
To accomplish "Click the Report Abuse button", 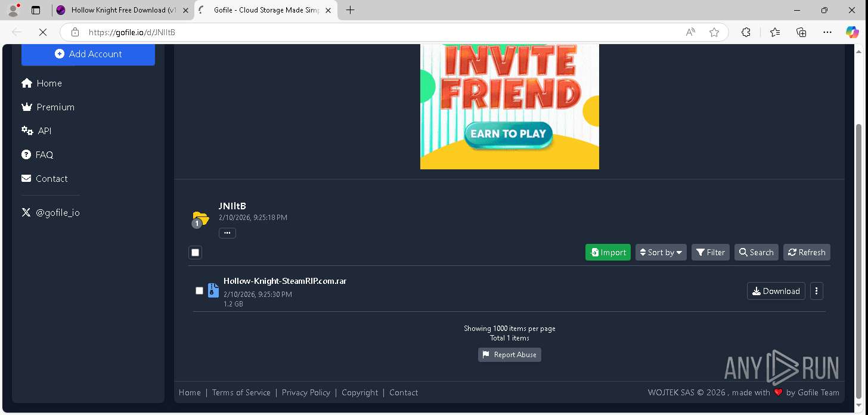I will 510,355.
